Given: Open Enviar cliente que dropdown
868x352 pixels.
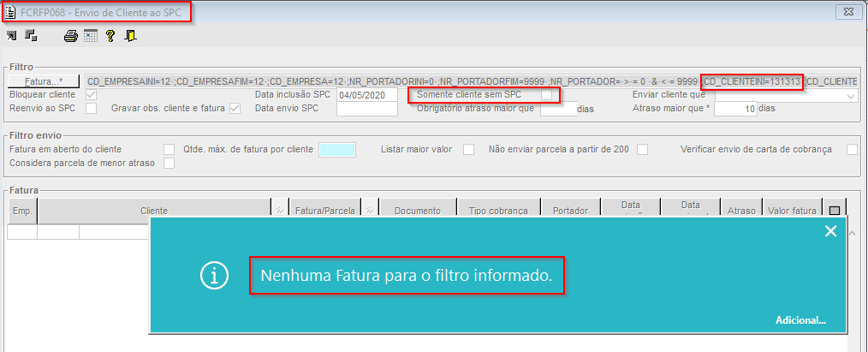Looking at the screenshot, I should pyautogui.click(x=852, y=96).
